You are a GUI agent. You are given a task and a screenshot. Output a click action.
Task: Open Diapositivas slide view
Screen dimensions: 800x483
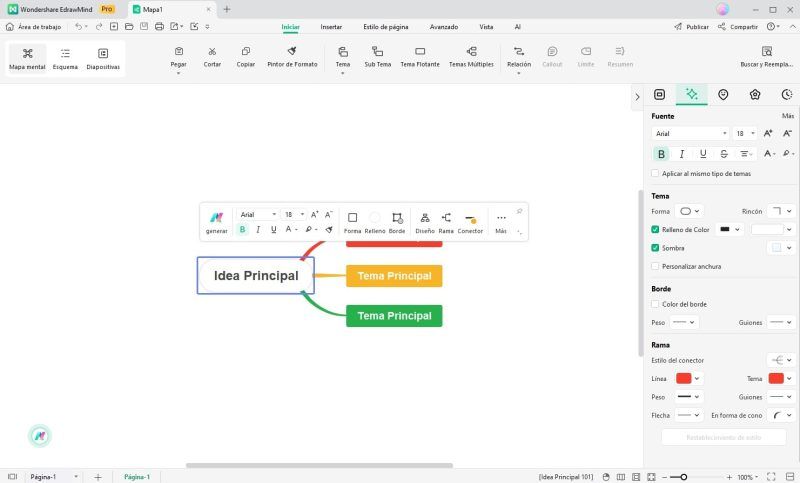click(103, 58)
